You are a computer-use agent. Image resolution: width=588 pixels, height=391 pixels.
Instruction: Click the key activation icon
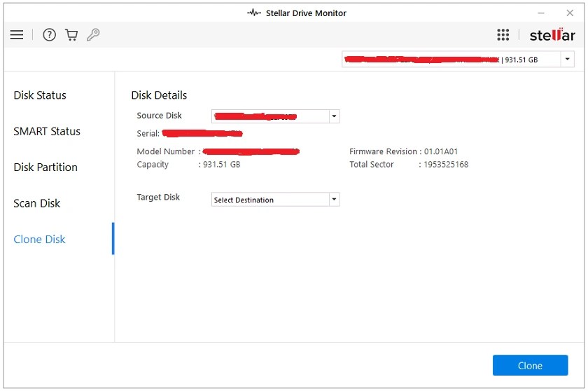pos(93,35)
